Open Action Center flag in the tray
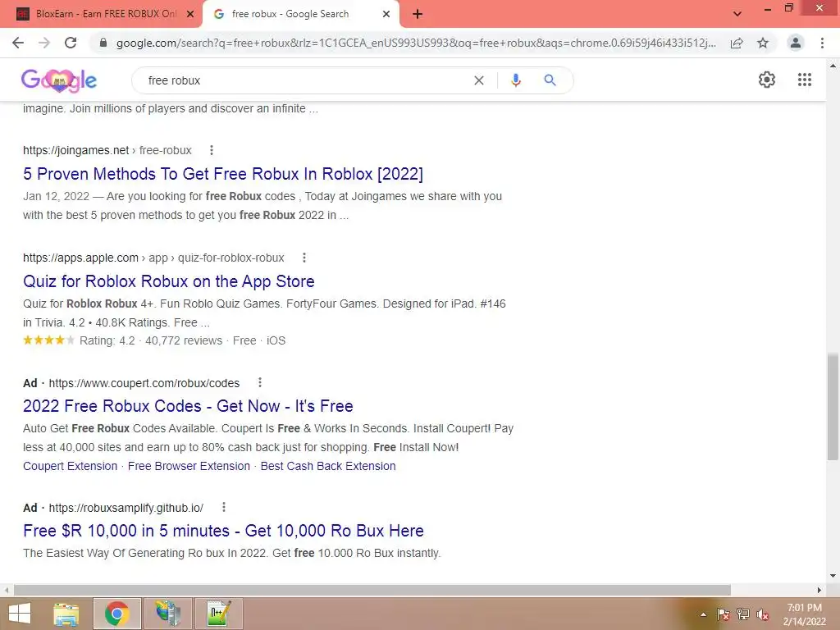Viewport: 840px width, 630px height. pyautogui.click(x=724, y=614)
